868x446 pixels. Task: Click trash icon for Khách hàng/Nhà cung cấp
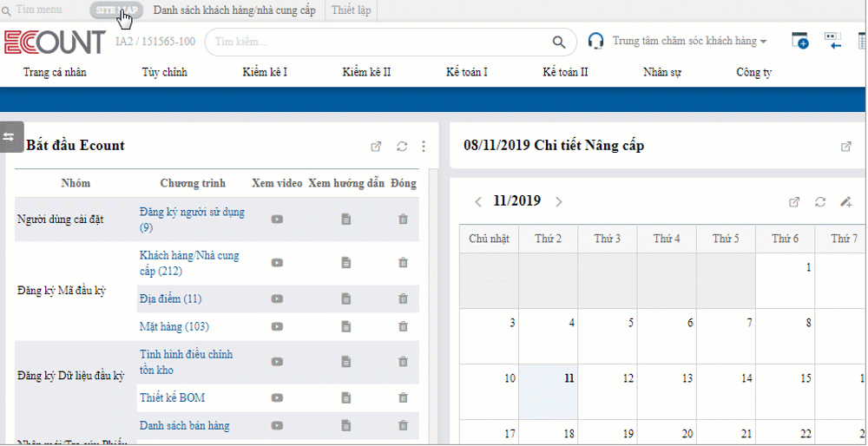(x=403, y=263)
